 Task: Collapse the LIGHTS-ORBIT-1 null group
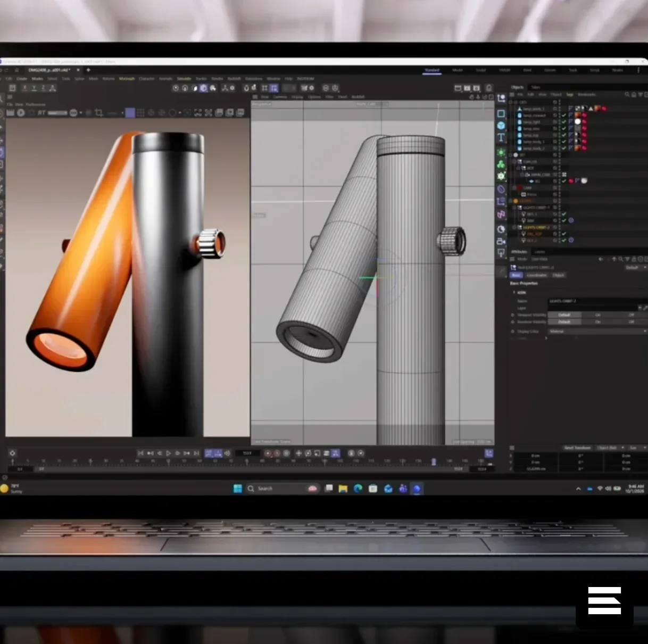pos(515,208)
